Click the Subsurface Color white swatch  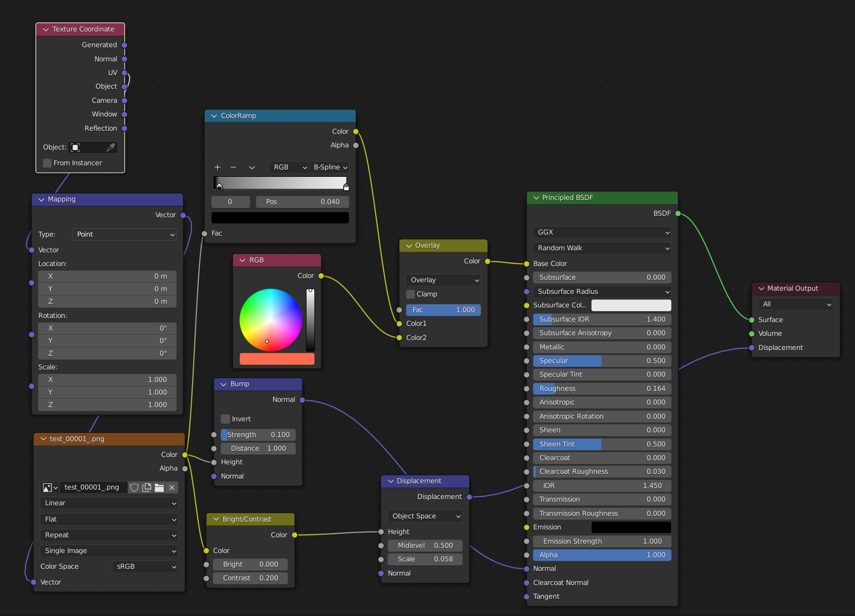point(631,305)
